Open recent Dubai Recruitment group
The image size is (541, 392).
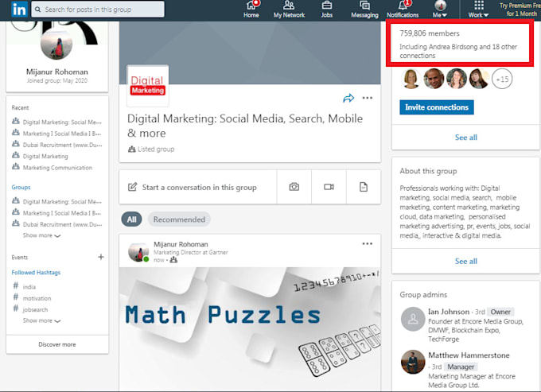click(62, 145)
